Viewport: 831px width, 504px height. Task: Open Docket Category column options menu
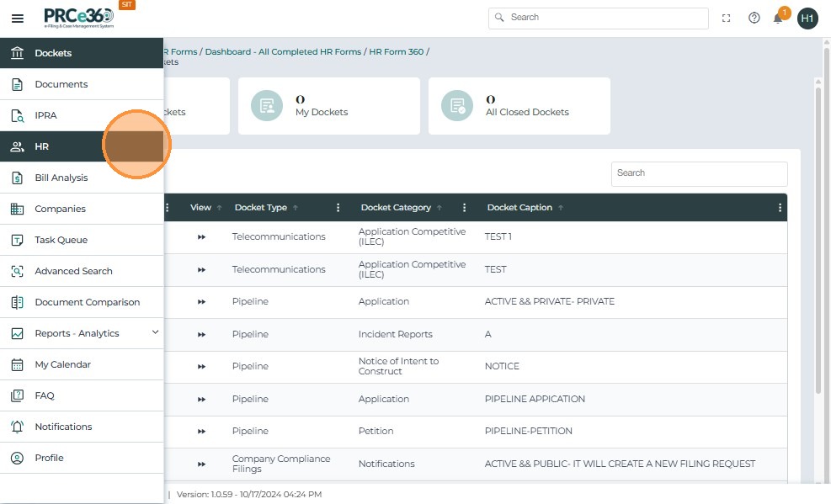[x=464, y=208]
